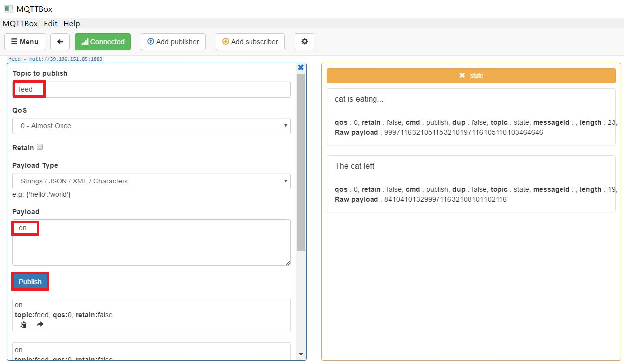The width and height of the screenshot is (624, 364).
Task: Unsubscribe using the orange state bar
Action: point(471,76)
